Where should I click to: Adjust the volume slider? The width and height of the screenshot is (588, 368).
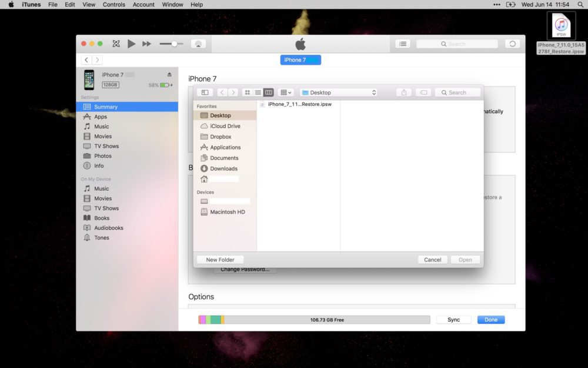click(x=173, y=44)
